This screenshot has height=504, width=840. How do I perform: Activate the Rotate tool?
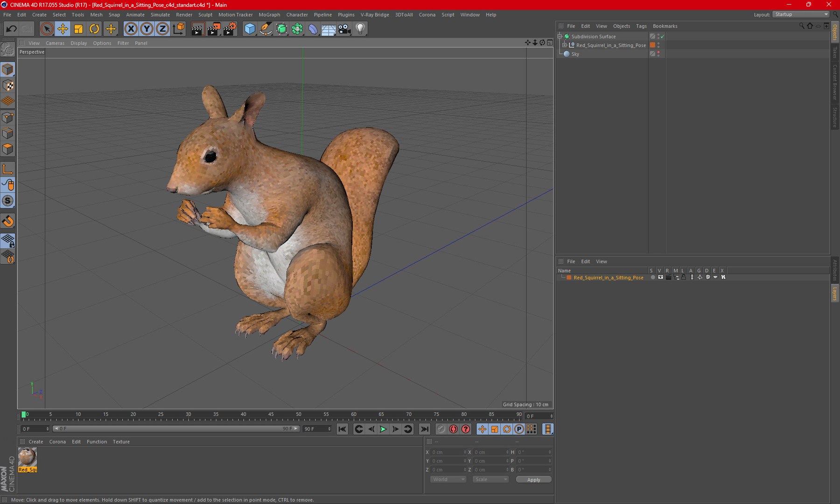pos(94,29)
